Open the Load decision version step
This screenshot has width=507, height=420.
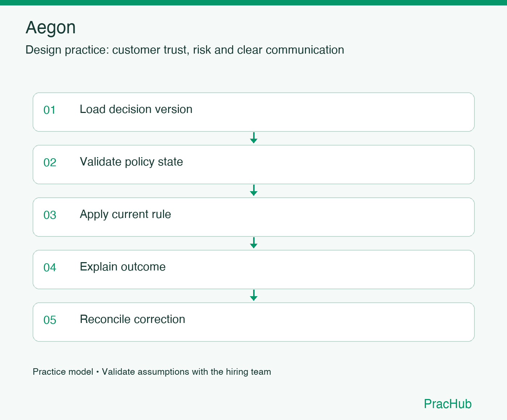pyautogui.click(x=253, y=112)
